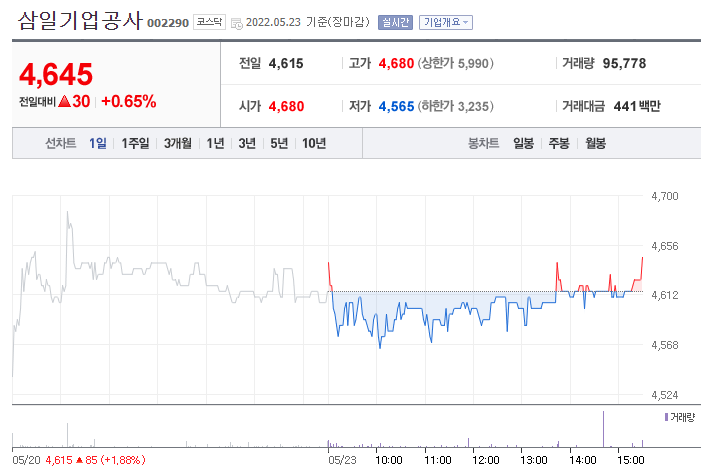Click the 05/20 closing summary text
701x468 pixels.
79,460
